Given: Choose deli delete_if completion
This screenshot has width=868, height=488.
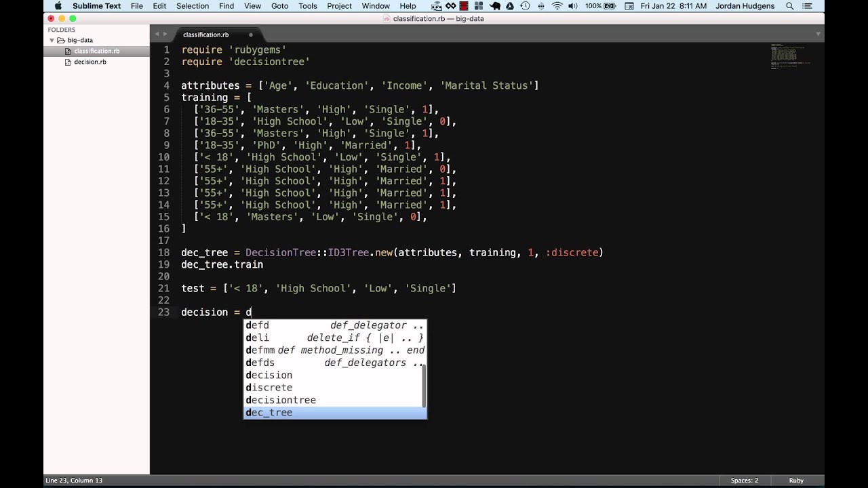Looking at the screenshot, I should pyautogui.click(x=334, y=338).
